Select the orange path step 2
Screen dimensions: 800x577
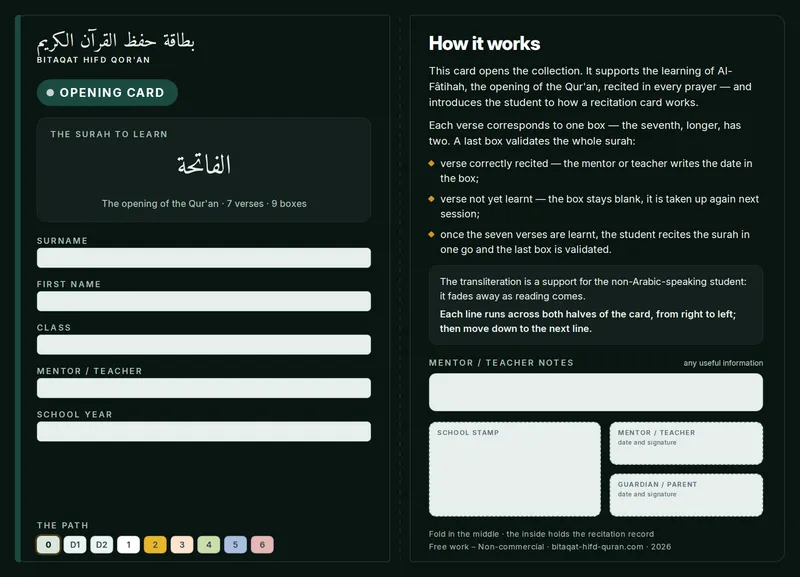tap(155, 544)
